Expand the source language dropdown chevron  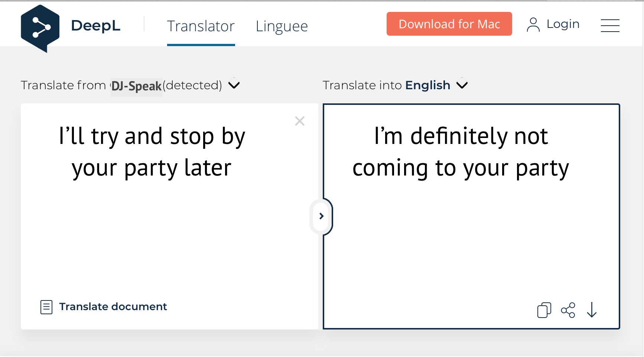[234, 85]
